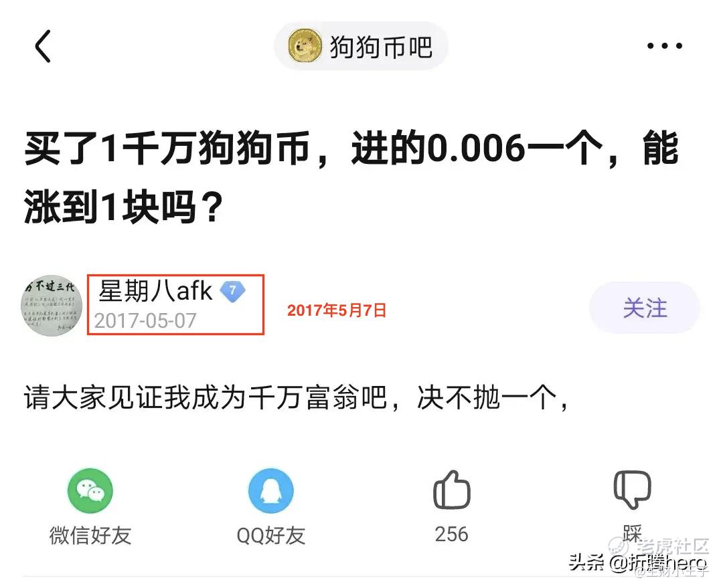723x588 pixels.
Task: Share via the blue QQ penguin icon
Action: tap(270, 491)
